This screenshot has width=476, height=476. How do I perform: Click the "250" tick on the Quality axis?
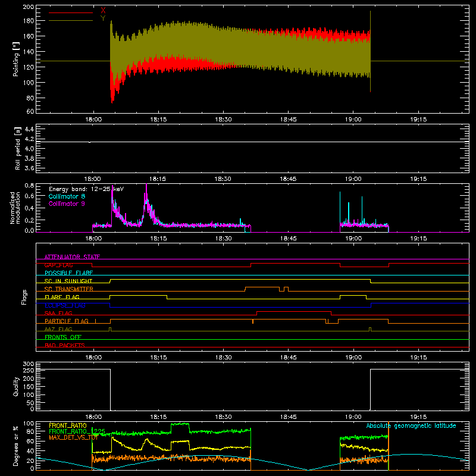(28, 370)
